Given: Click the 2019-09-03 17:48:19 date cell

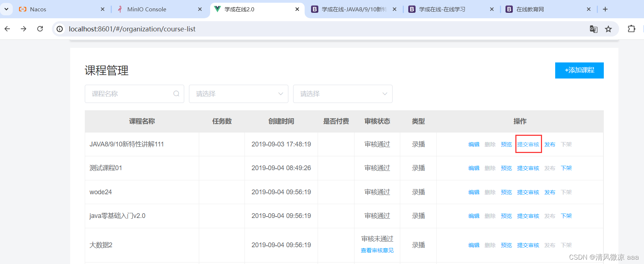Looking at the screenshot, I should tap(281, 144).
